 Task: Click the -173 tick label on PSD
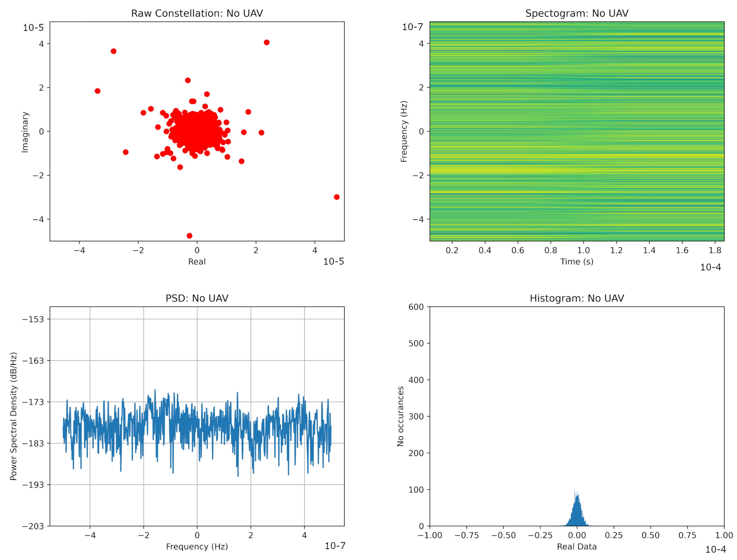click(33, 402)
